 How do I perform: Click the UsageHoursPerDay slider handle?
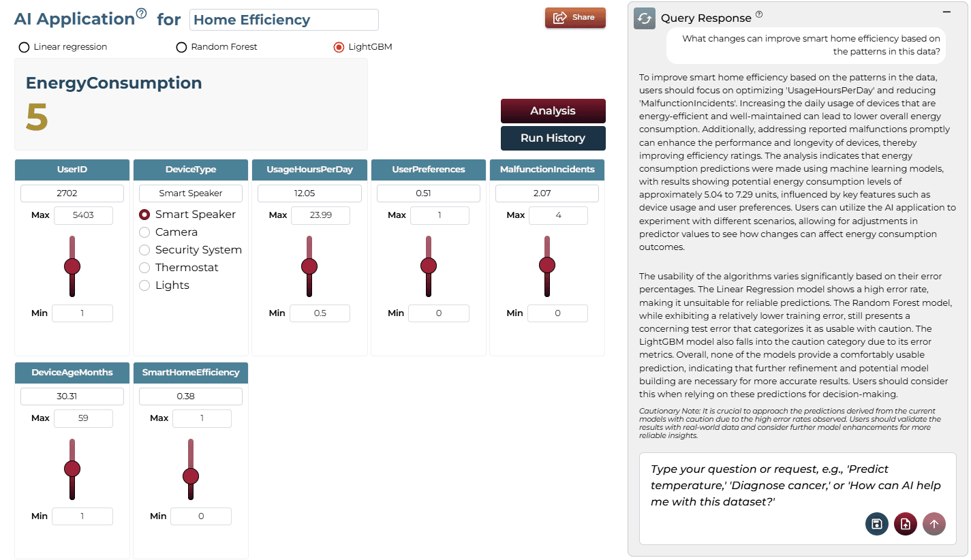click(x=309, y=266)
